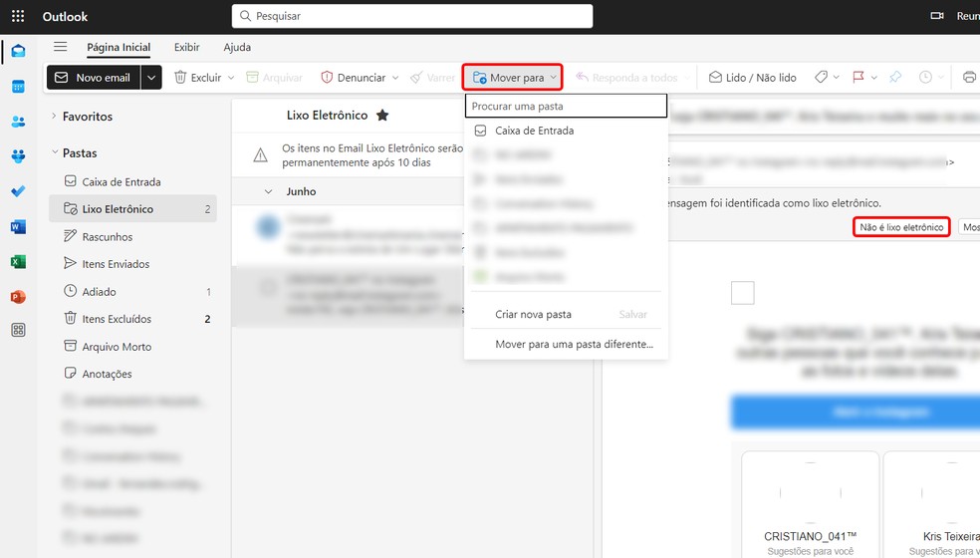Open the app launcher grid icon

point(18,16)
